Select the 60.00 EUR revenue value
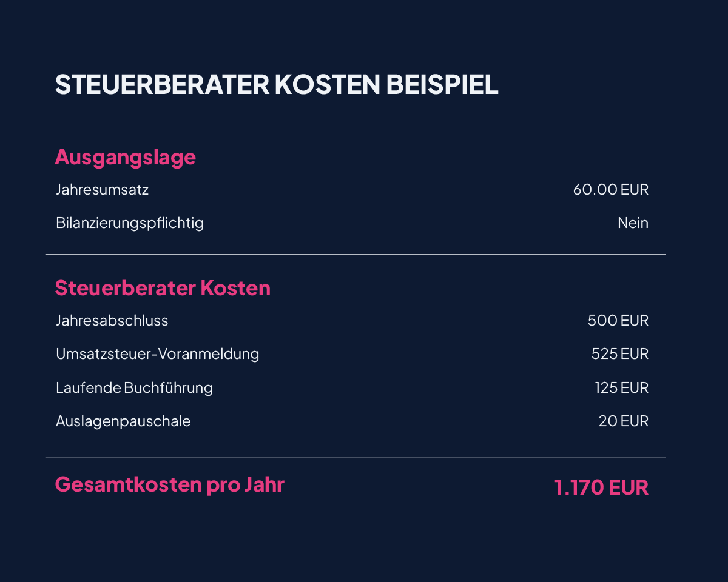The image size is (728, 582). [x=610, y=190]
